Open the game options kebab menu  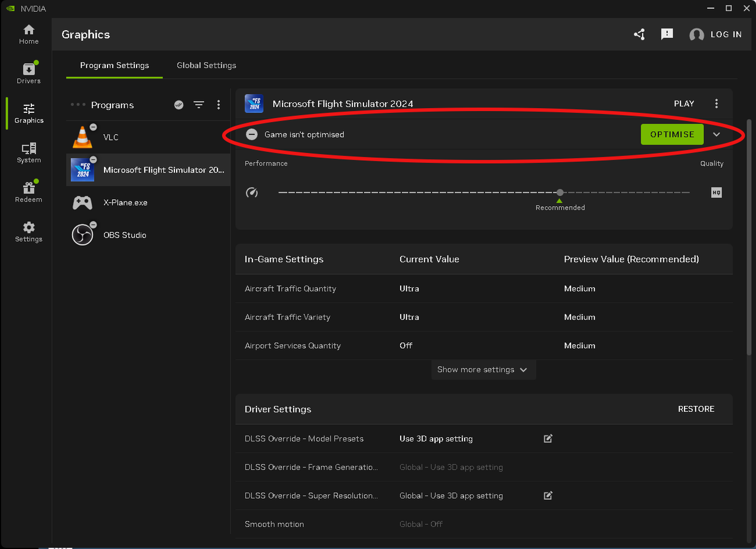click(x=716, y=103)
